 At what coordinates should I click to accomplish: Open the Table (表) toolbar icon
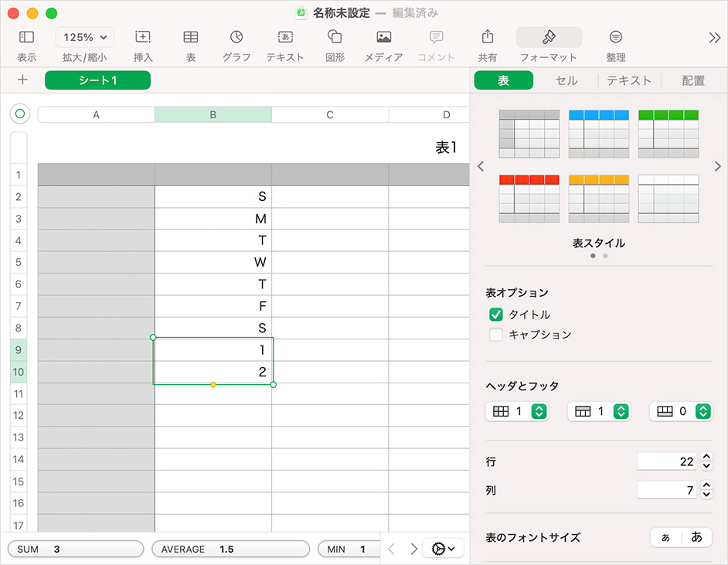[190, 37]
